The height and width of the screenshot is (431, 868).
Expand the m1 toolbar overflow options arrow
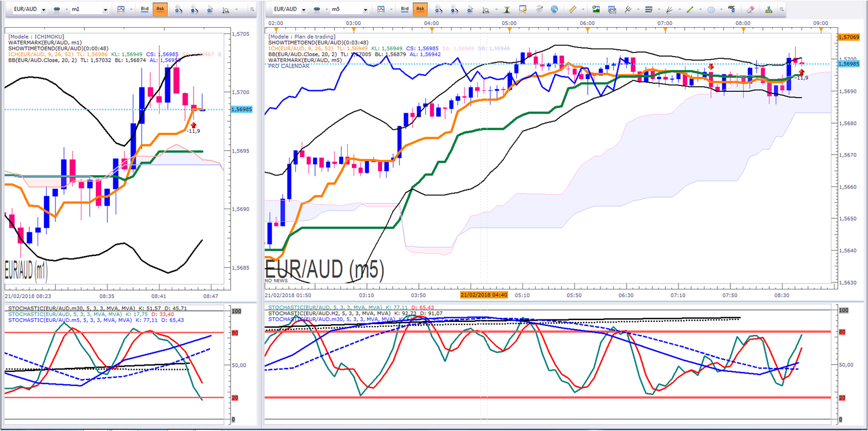click(251, 10)
